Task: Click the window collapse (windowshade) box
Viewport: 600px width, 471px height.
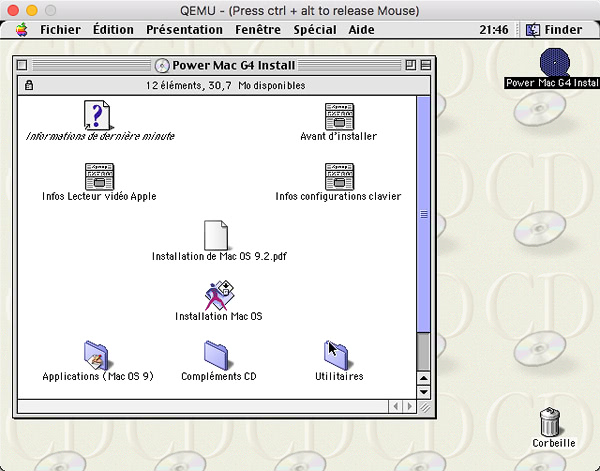Action: (426, 65)
